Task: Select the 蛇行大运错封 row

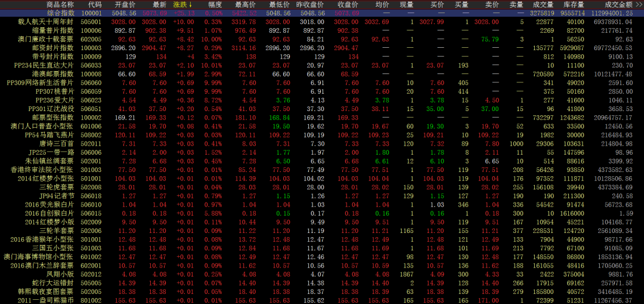Action: click(322, 282)
